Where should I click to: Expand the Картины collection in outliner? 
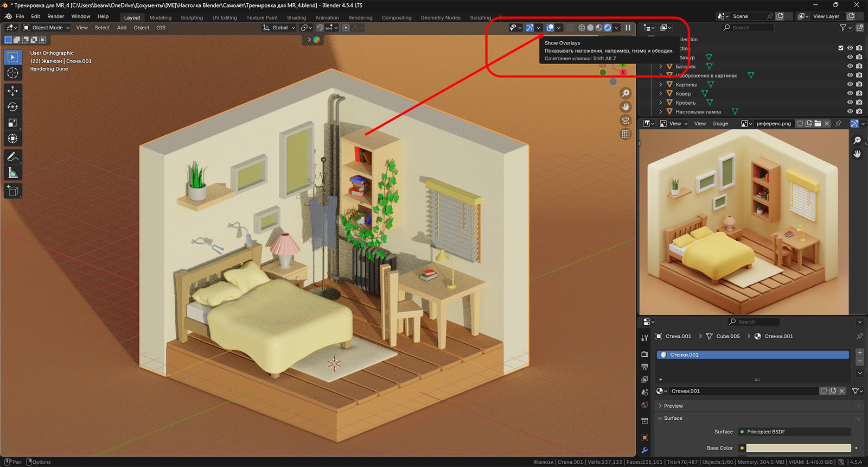(661, 85)
